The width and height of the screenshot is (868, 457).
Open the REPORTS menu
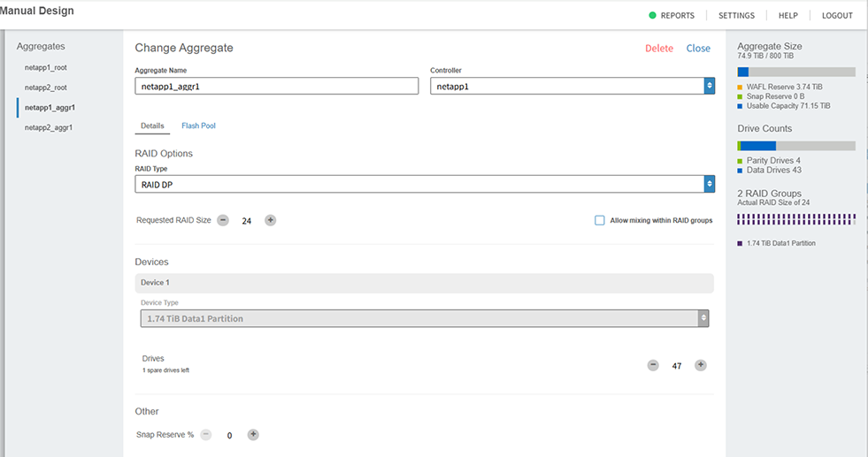tap(678, 16)
